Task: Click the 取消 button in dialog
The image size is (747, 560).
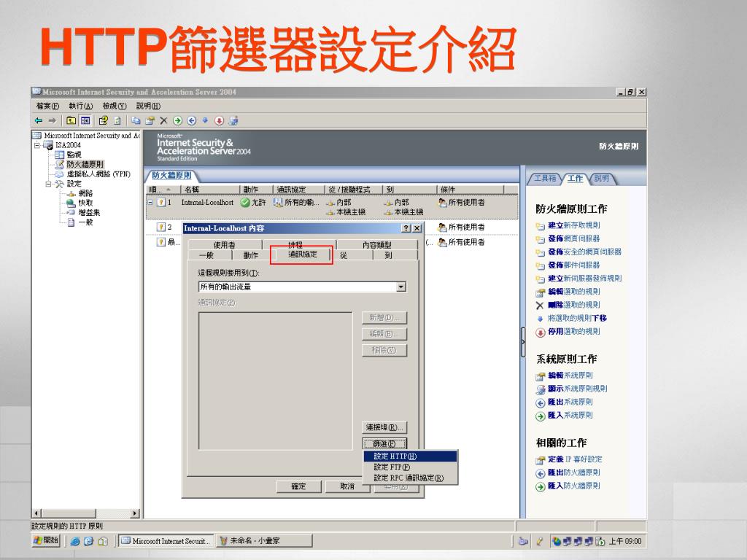Action: click(347, 486)
